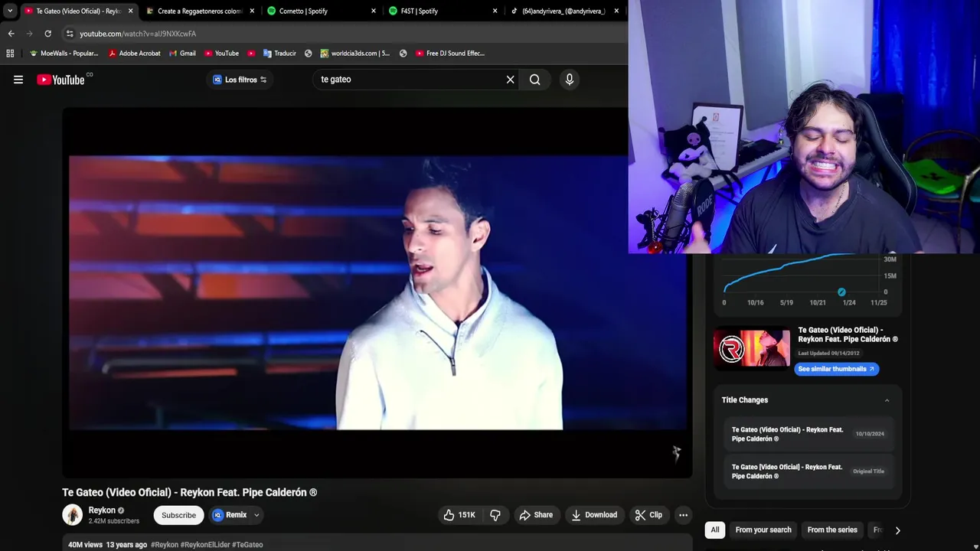
Task: Close the Cornetto Spotify tab
Action: [x=374, y=11]
